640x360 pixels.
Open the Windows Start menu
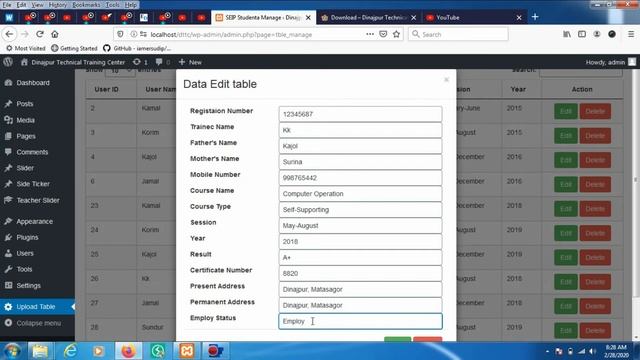pyautogui.click(x=12, y=351)
